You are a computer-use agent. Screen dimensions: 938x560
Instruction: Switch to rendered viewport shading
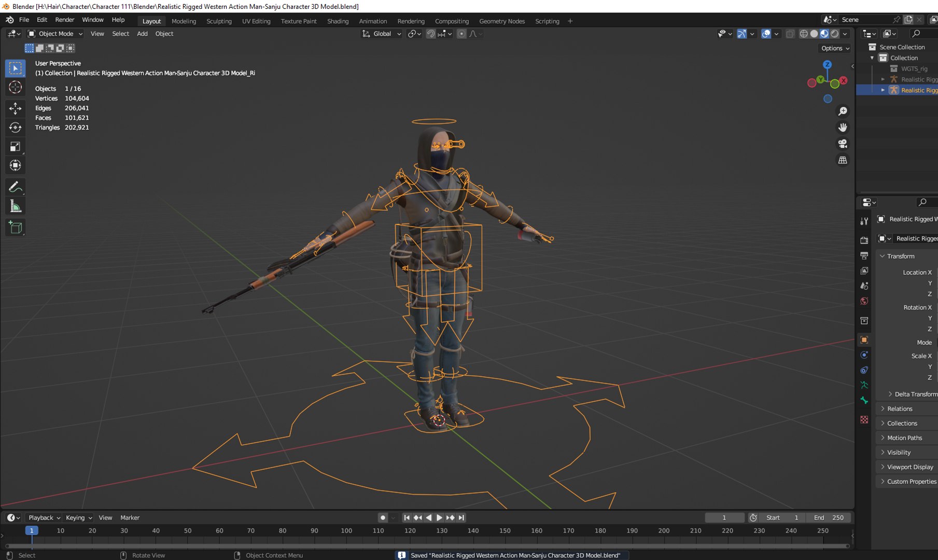pyautogui.click(x=835, y=34)
